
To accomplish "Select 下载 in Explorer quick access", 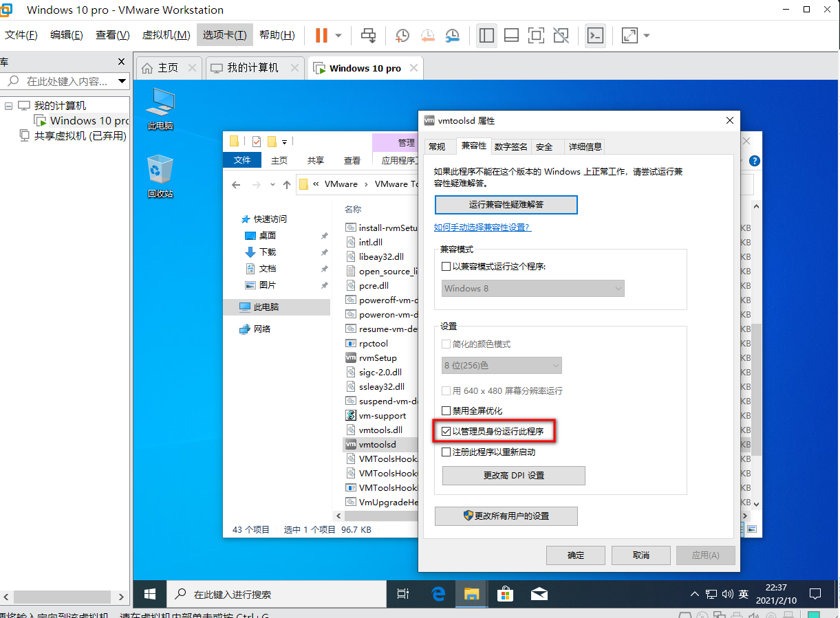I will [267, 252].
